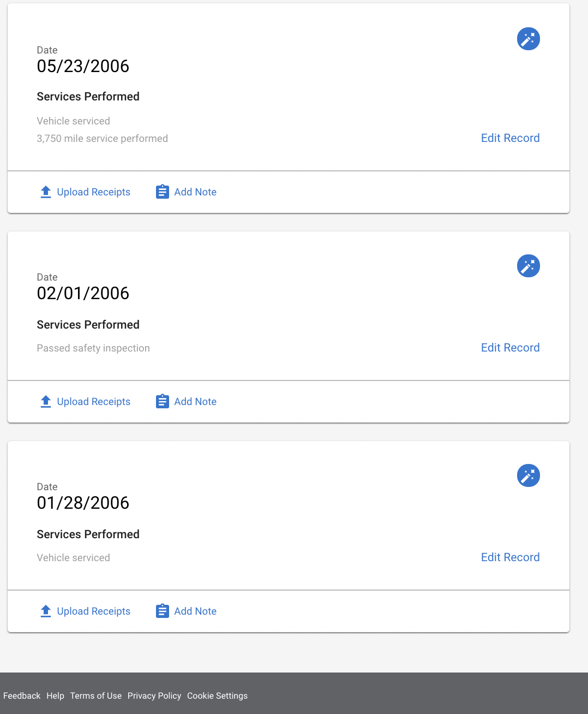The image size is (588, 714).
Task: Open the Privacy Policy link
Action: coord(154,696)
